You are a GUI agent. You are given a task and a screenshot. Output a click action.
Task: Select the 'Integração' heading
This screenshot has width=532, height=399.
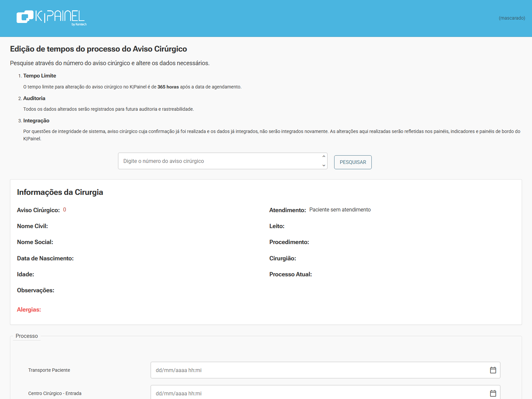click(x=36, y=121)
